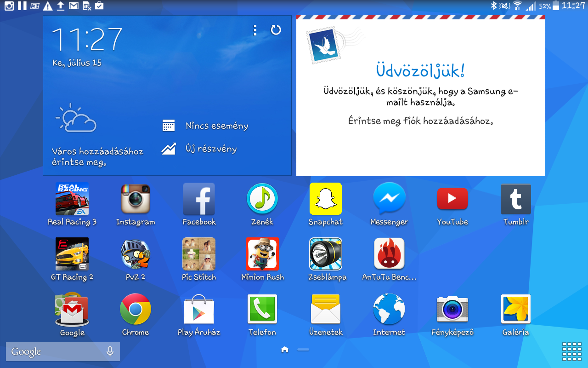Refresh the weather widget
Image resolution: width=588 pixels, height=368 pixels.
point(276,30)
